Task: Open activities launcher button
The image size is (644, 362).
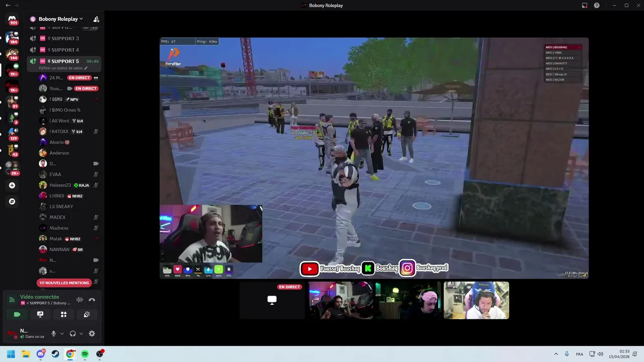Action: click(63, 314)
